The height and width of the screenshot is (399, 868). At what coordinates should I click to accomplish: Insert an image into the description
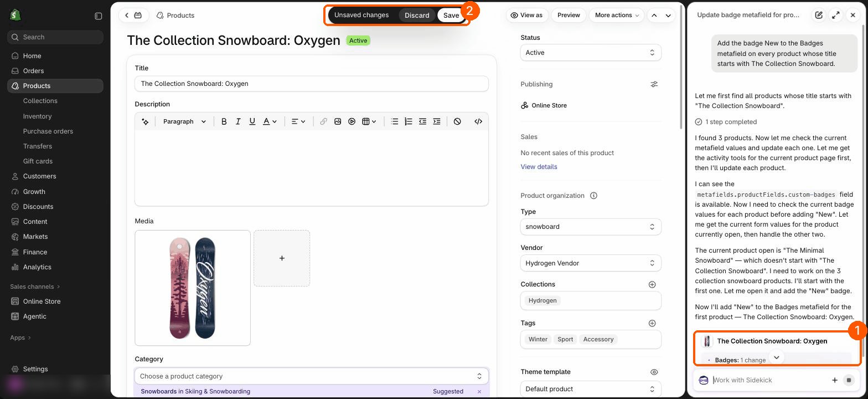[x=338, y=121]
